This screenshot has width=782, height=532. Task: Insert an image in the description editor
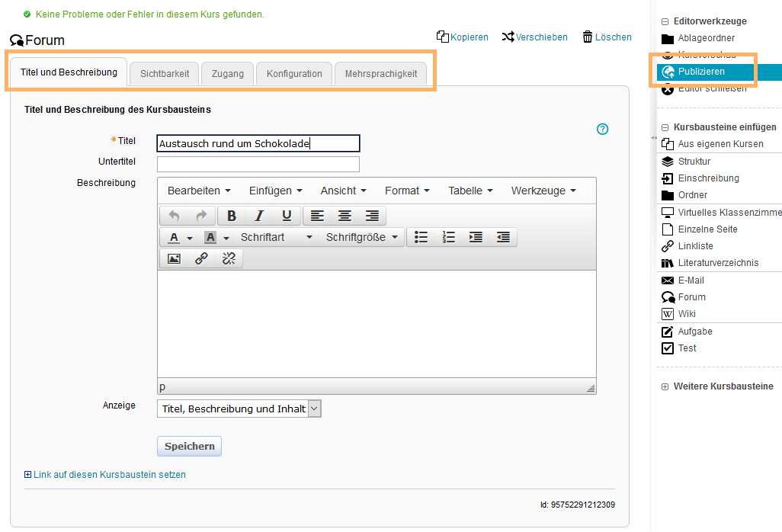click(174, 258)
